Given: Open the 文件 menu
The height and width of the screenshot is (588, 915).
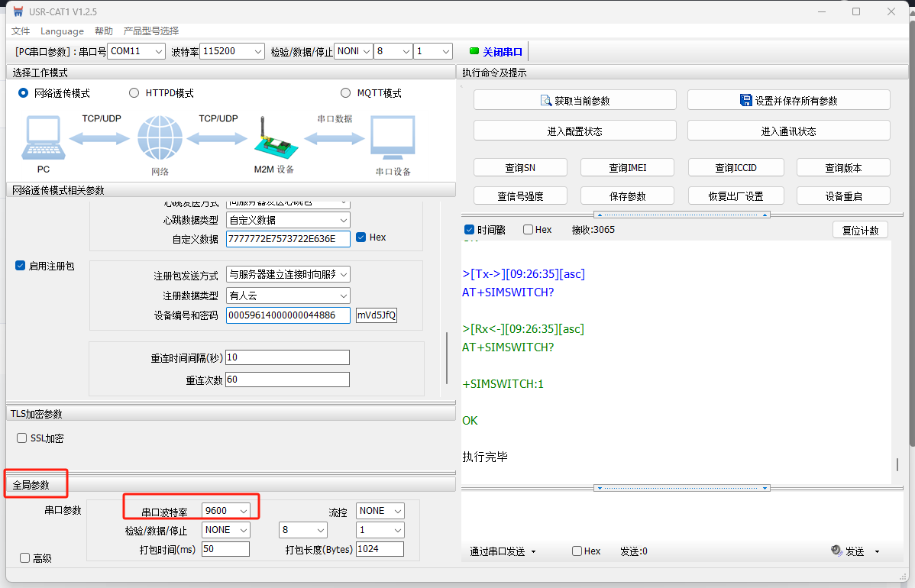Looking at the screenshot, I should [x=21, y=31].
